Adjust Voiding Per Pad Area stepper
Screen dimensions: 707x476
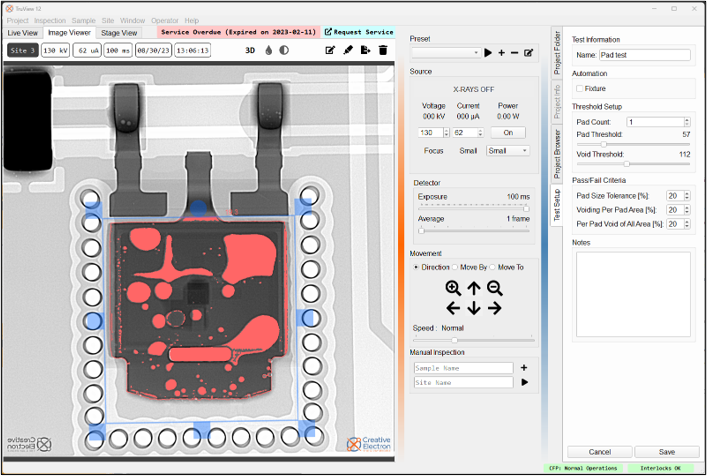tap(687, 210)
